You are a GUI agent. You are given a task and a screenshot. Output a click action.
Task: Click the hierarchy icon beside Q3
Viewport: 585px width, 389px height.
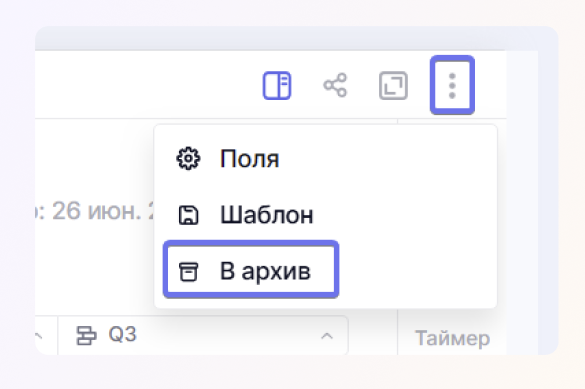tap(86, 335)
